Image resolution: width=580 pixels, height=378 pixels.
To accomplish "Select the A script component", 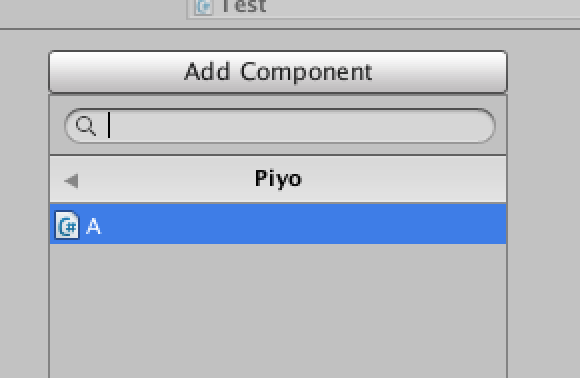I will point(278,224).
